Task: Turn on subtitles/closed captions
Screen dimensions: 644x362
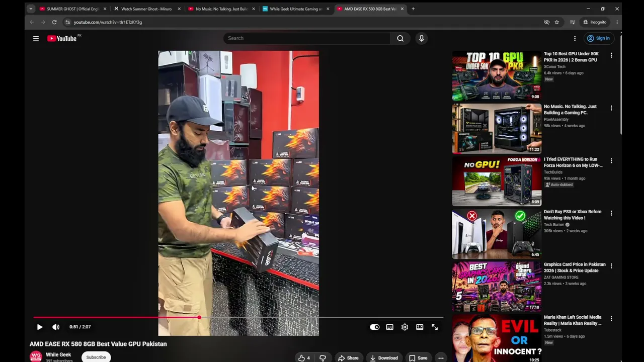Action: tap(389, 327)
